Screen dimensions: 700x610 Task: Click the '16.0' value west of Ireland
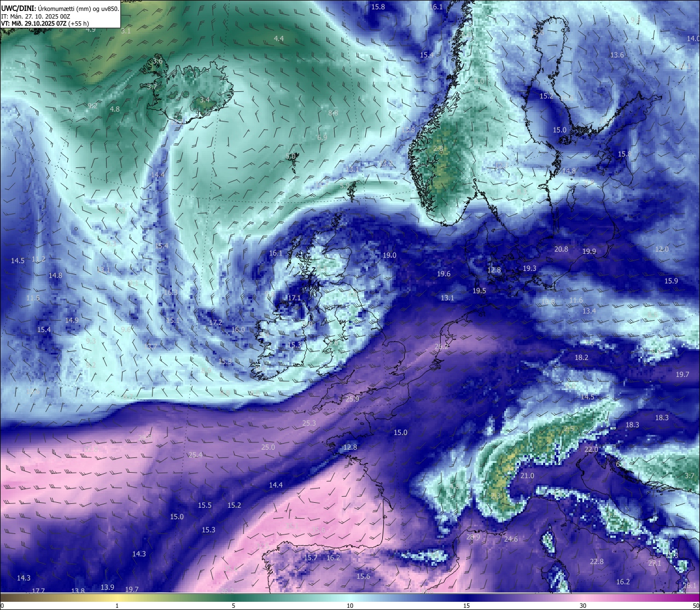pyautogui.click(x=238, y=329)
